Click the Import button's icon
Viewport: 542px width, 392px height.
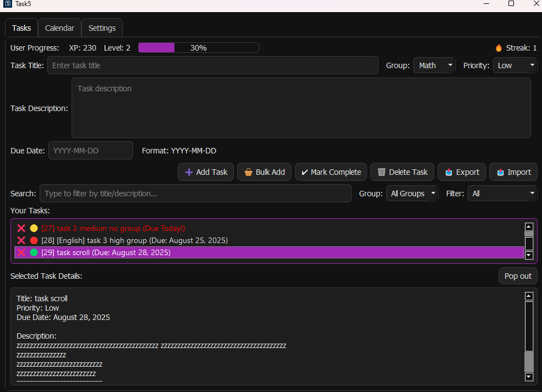(x=500, y=172)
